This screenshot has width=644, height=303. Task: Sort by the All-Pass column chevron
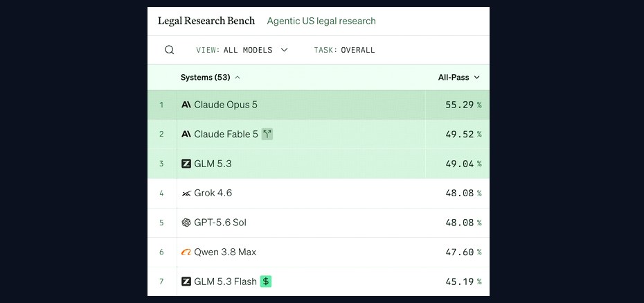click(x=476, y=77)
